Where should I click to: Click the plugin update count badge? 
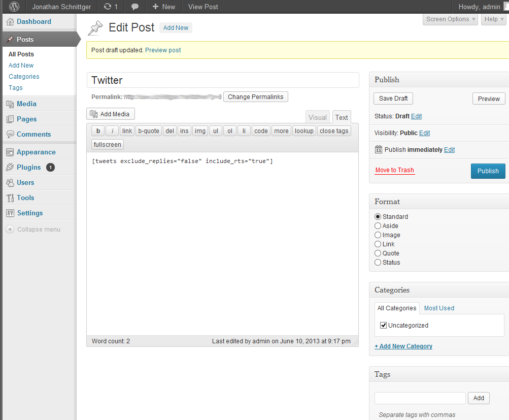pos(50,167)
